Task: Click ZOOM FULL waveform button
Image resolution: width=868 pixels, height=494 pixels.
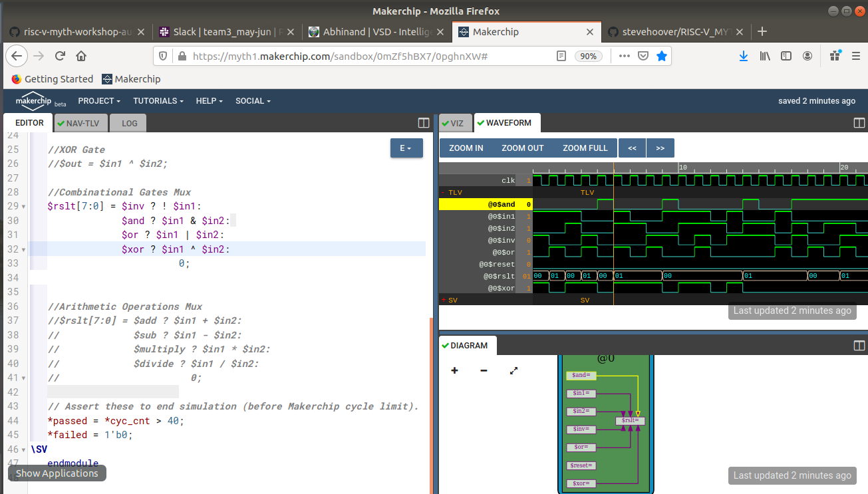Action: point(585,148)
